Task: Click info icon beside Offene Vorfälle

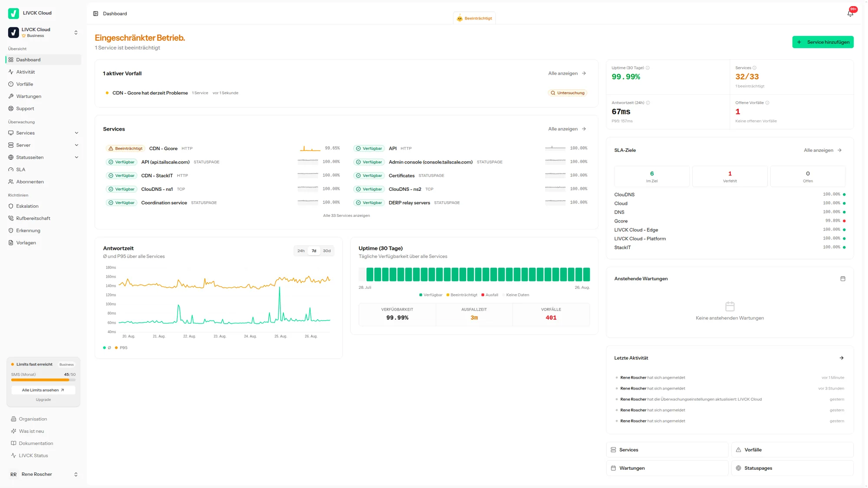Action: click(767, 103)
